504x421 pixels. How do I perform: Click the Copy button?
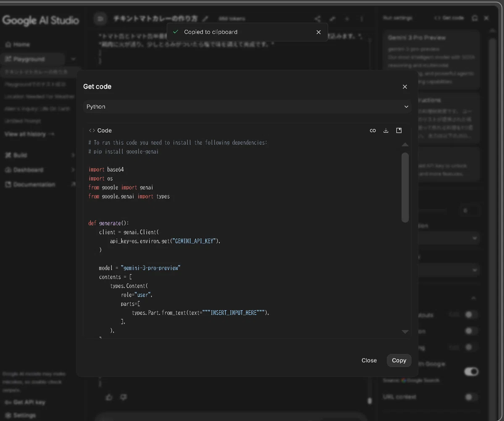tap(399, 360)
